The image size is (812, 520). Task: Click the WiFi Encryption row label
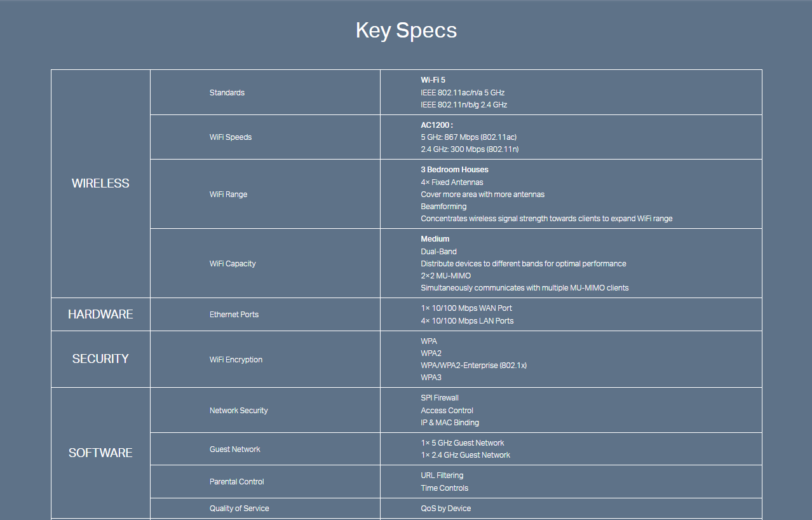(236, 360)
